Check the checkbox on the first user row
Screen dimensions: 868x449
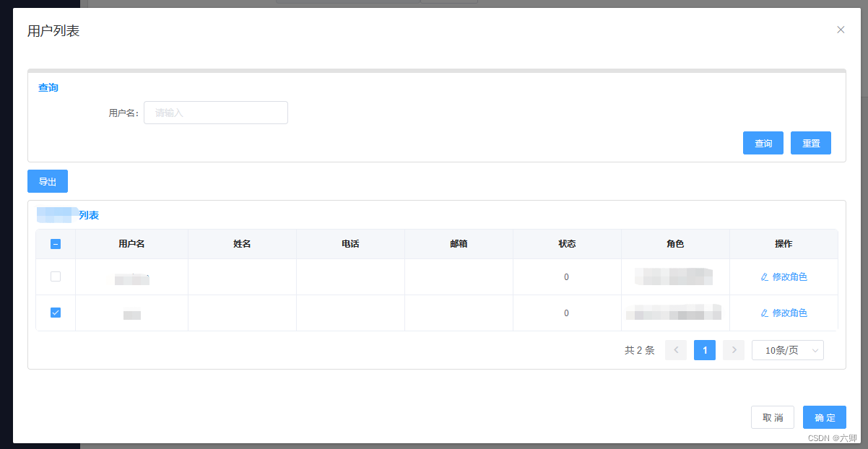(56, 276)
